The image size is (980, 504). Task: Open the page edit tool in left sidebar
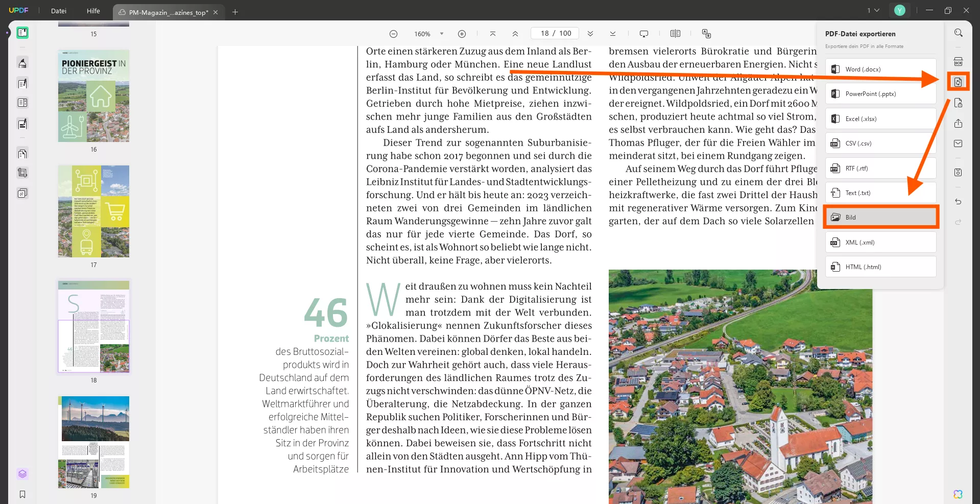point(22,153)
